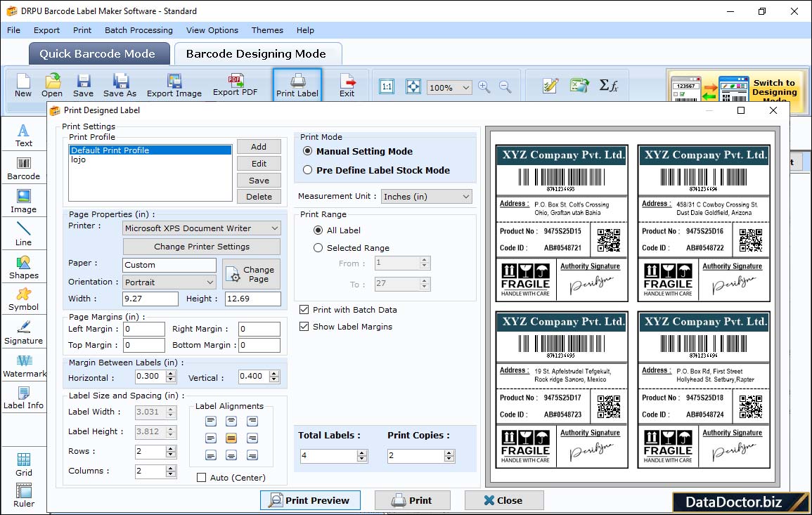The image size is (812, 515).
Task: Click the zoom out magnifier icon
Action: point(505,86)
